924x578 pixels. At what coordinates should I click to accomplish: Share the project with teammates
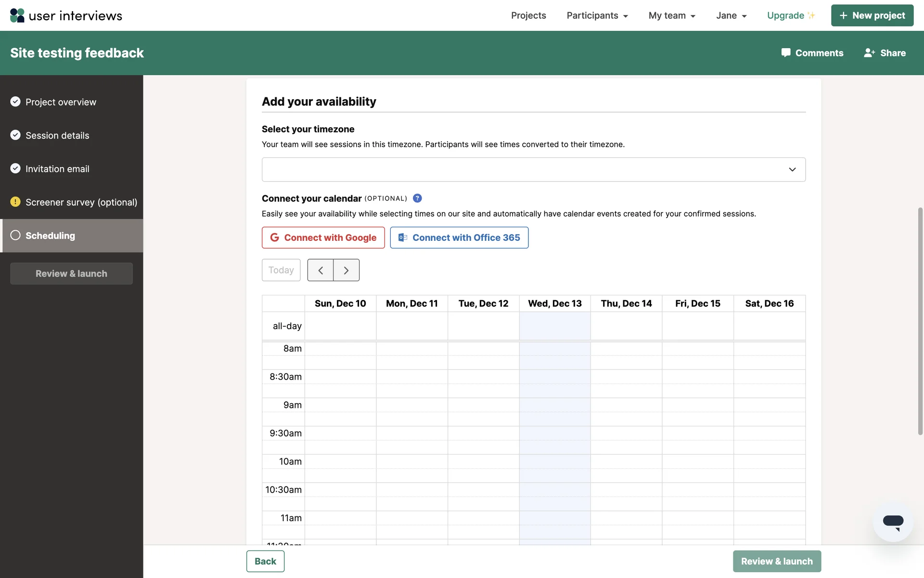click(x=885, y=53)
